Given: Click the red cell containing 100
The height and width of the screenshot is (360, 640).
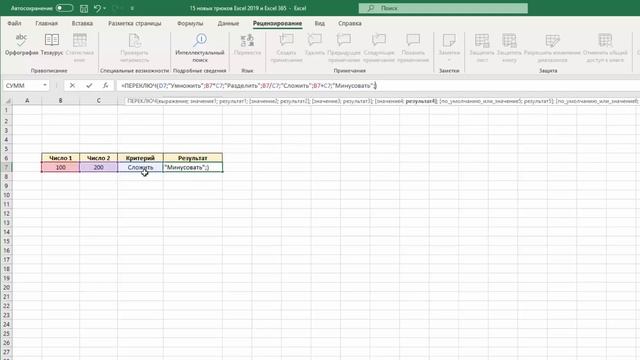Looking at the screenshot, I should pos(60,167).
